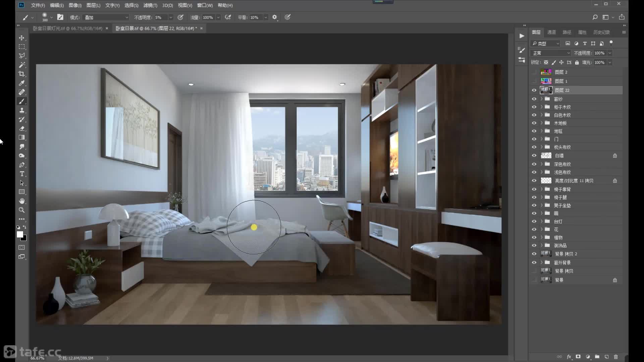The height and width of the screenshot is (362, 644).
Task: Select the Pen tool
Action: click(x=22, y=165)
